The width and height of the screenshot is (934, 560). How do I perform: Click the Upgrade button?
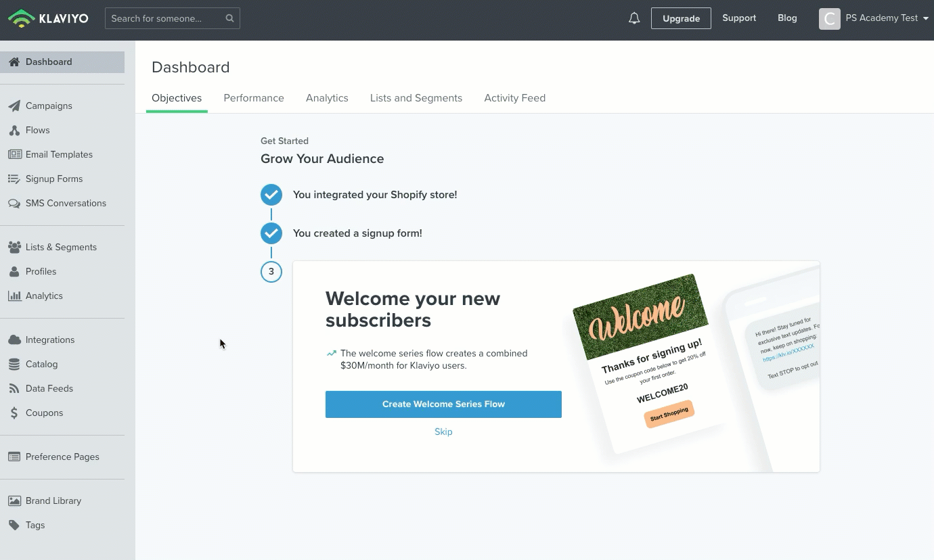(681, 18)
